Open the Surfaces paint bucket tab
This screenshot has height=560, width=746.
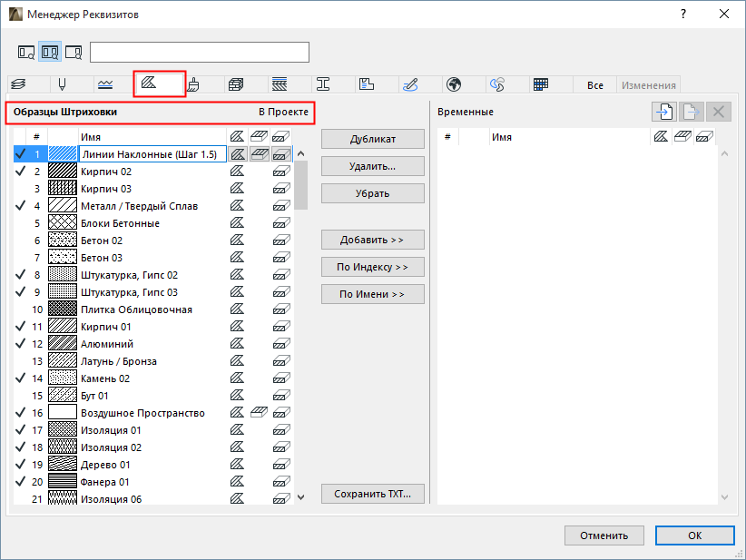[x=192, y=84]
